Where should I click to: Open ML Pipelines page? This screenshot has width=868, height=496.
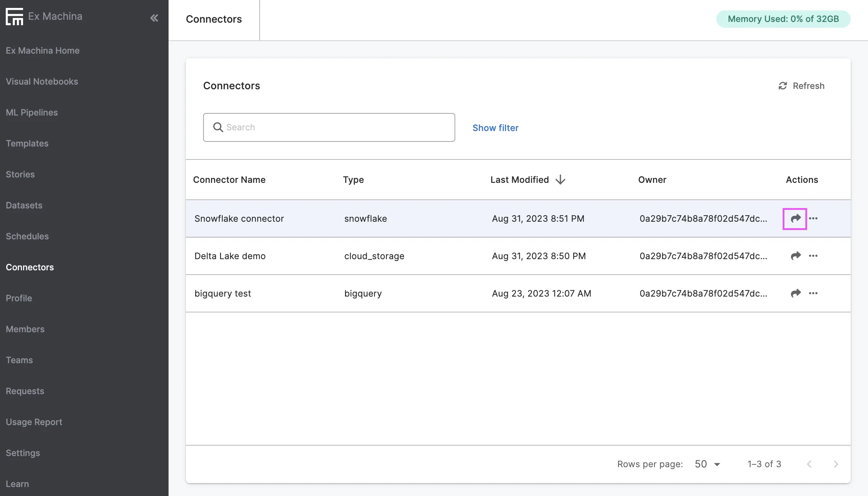pos(32,112)
